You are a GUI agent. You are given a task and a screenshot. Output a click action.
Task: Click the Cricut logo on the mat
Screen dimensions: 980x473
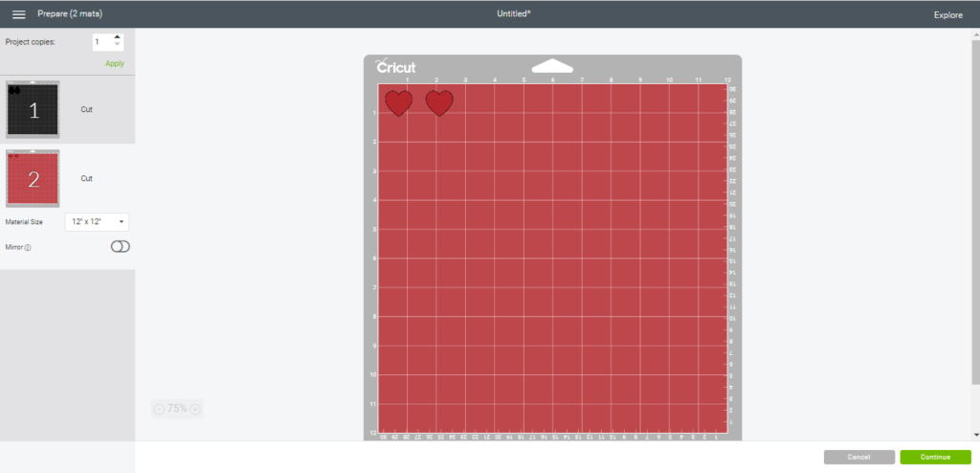coord(395,67)
